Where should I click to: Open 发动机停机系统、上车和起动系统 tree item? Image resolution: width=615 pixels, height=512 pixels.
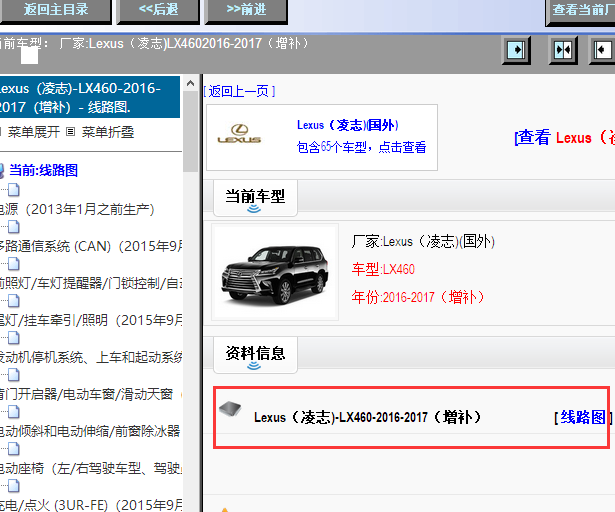pyautogui.click(x=91, y=357)
